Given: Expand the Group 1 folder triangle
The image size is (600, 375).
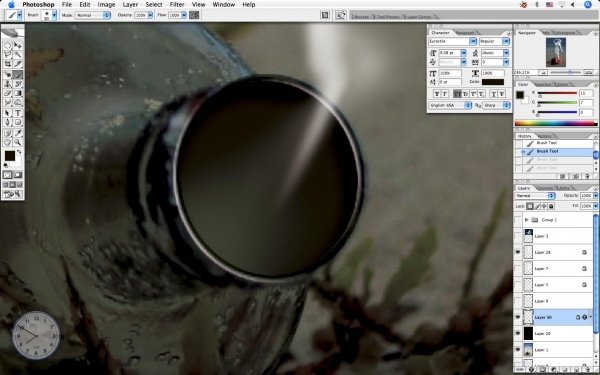Looking at the screenshot, I should point(527,220).
